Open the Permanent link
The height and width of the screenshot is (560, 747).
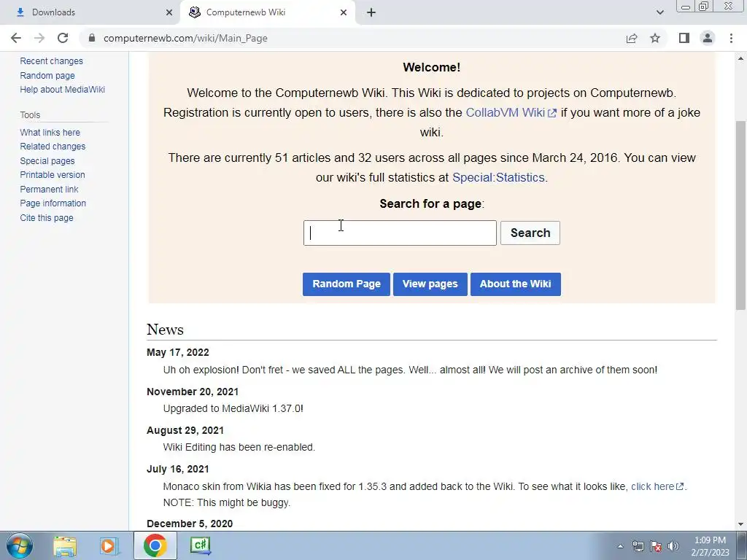click(x=49, y=189)
